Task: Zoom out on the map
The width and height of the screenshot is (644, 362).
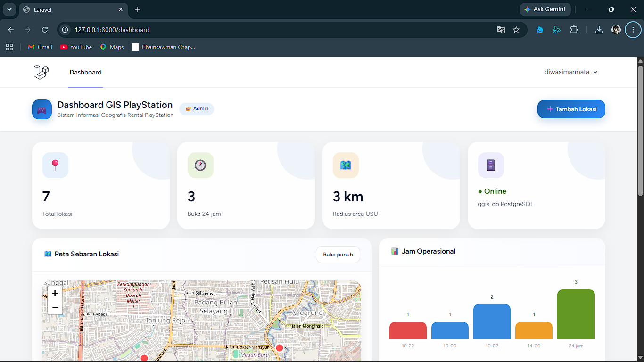Action: (x=55, y=307)
